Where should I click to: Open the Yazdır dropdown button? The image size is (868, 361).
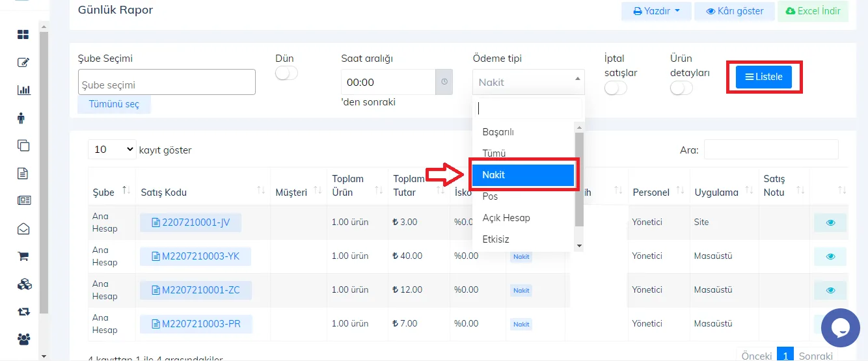[x=656, y=11]
